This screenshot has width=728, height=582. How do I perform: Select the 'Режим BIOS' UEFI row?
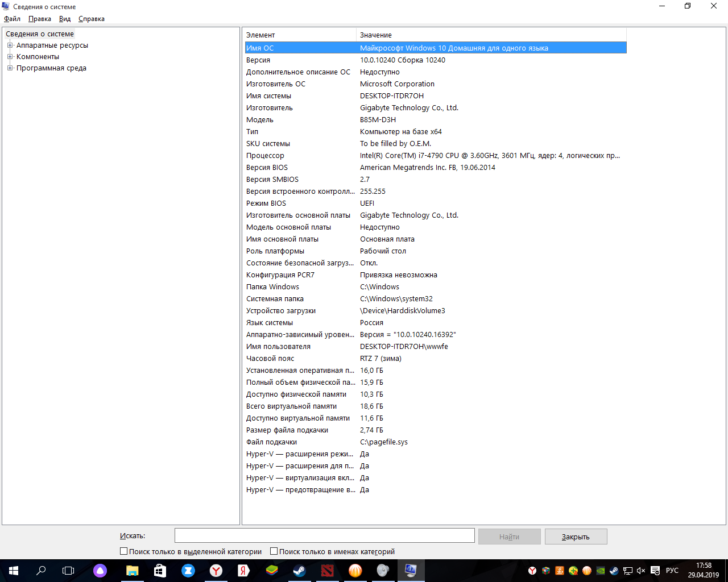(436, 203)
